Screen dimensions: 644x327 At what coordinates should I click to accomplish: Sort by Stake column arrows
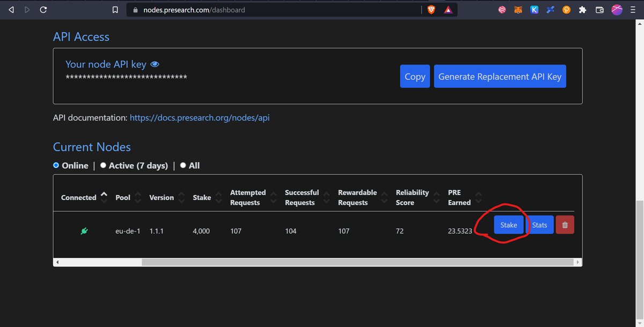click(219, 197)
